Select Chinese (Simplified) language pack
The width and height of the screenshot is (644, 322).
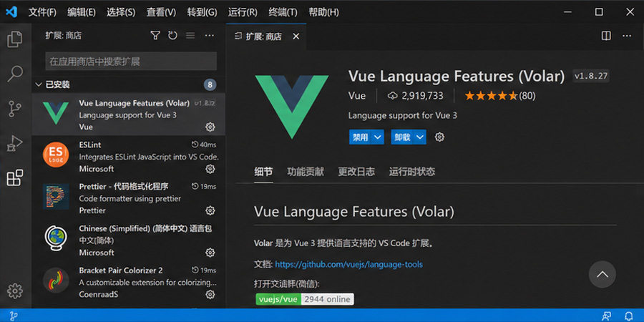pyautogui.click(x=129, y=240)
